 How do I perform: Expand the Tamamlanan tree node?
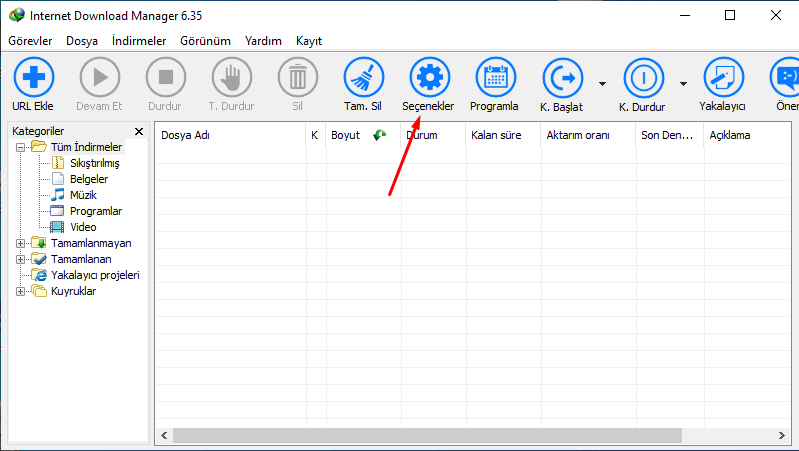(20, 259)
